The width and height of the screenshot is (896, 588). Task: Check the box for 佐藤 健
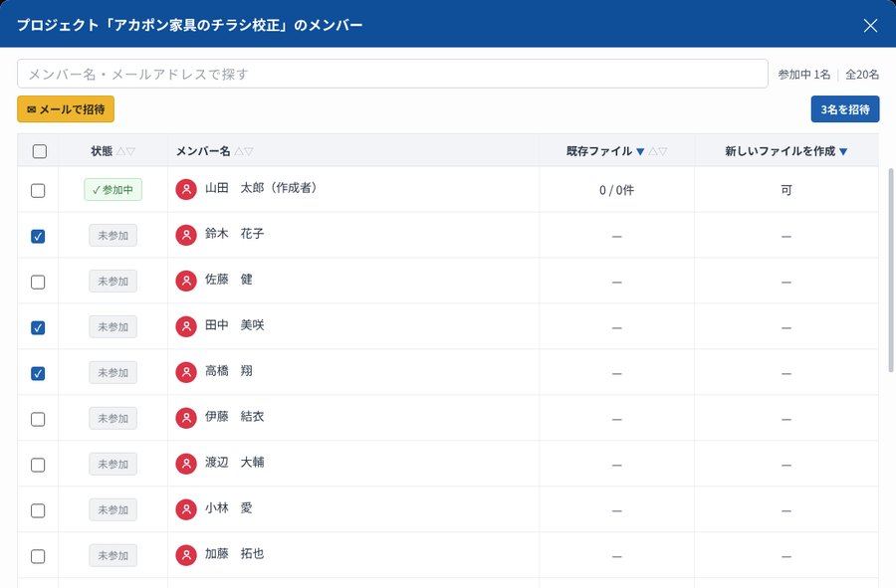click(x=38, y=282)
